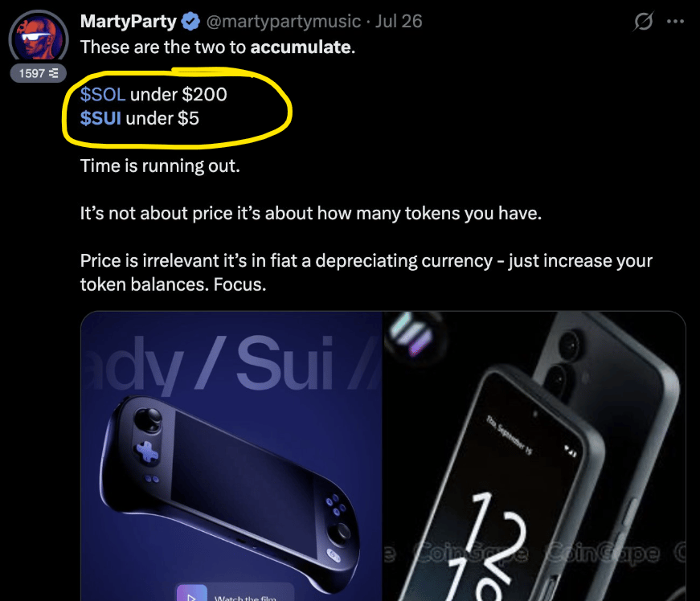Open the Sui handheld console image
This screenshot has height=601, width=700.
point(231,456)
